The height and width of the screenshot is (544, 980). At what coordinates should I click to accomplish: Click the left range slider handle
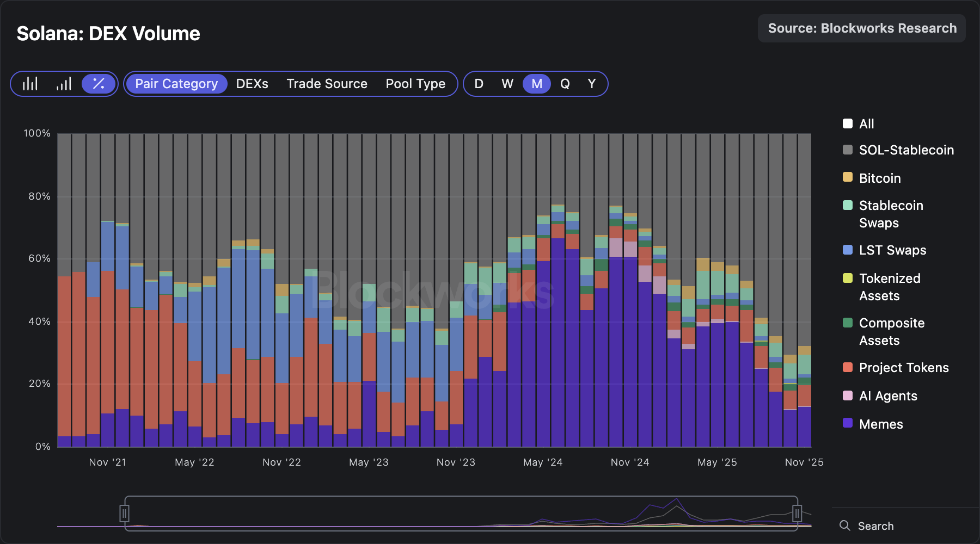(x=124, y=513)
